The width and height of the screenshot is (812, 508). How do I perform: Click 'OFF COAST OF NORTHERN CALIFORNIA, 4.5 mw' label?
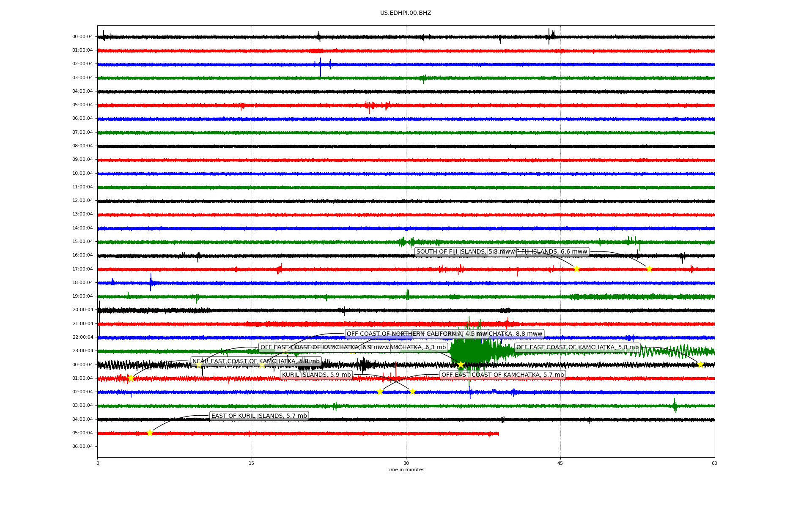(x=417, y=334)
